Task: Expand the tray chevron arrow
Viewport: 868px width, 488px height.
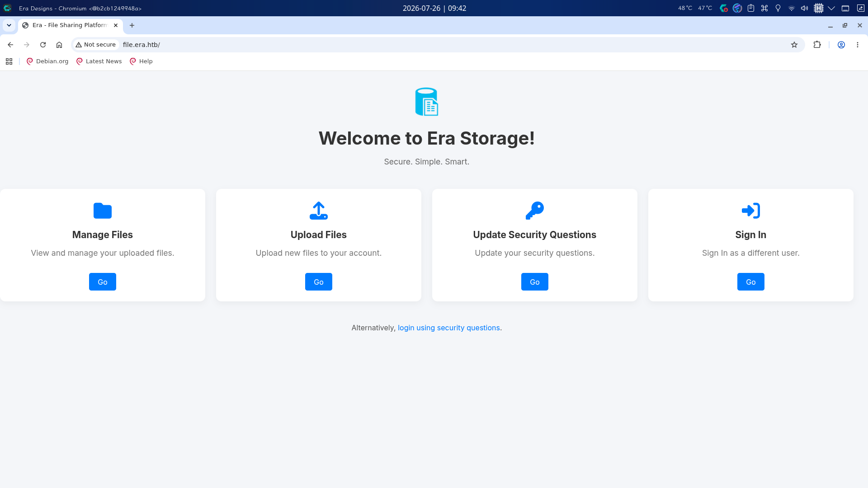Action: coord(831,8)
